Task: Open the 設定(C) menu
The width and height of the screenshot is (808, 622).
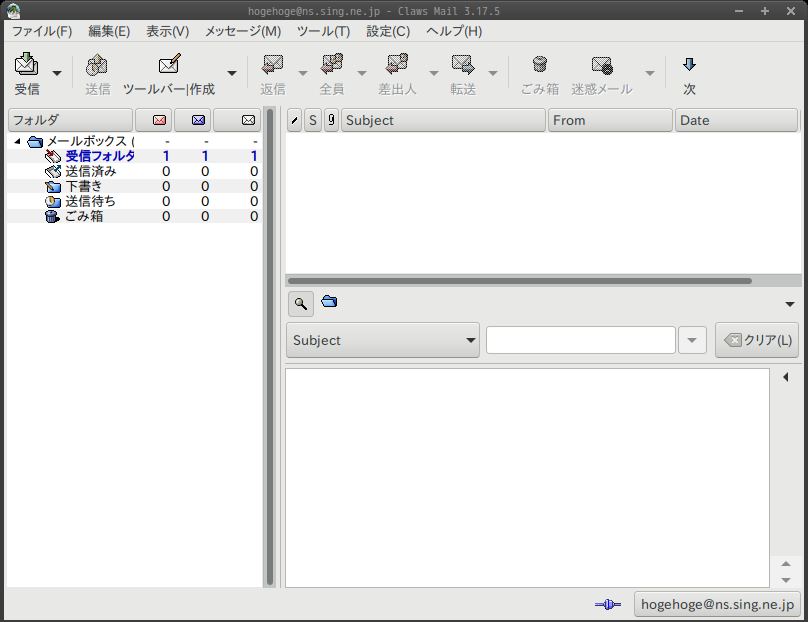Action: coord(388,31)
